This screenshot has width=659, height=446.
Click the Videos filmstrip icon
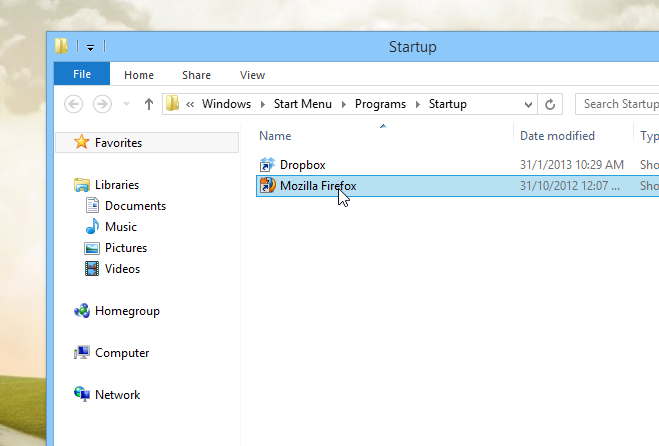coord(92,269)
